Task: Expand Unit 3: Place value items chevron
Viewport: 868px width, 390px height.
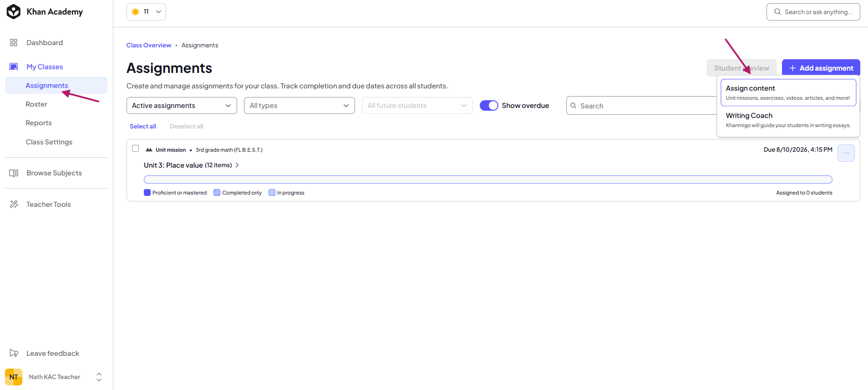Action: pyautogui.click(x=237, y=165)
